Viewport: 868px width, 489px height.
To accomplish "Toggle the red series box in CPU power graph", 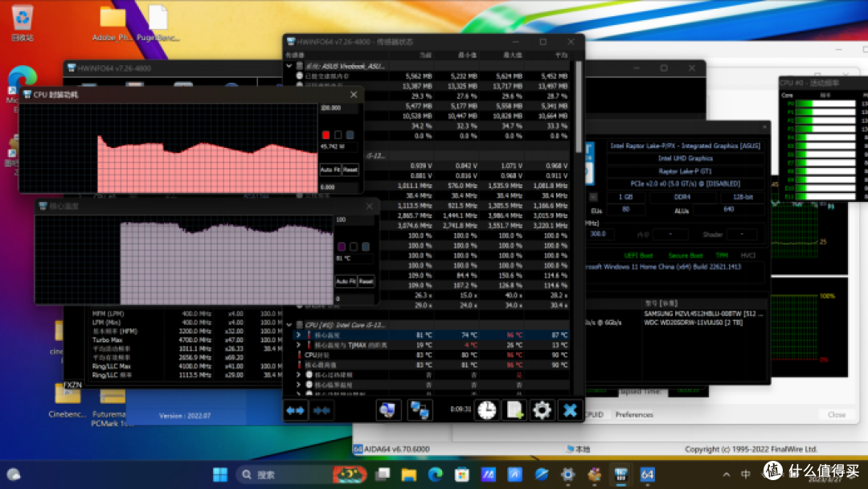I will coord(325,135).
